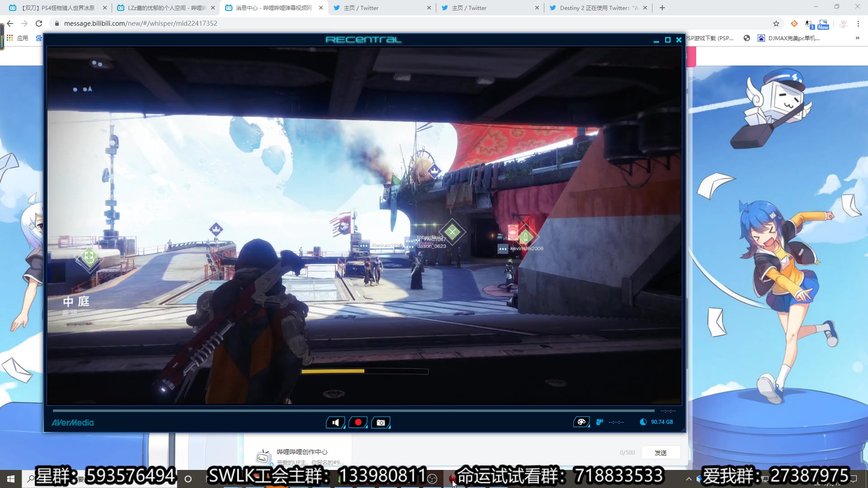
Task: Switch to the PS4怪物猎人世界冰原 tab
Action: [x=58, y=8]
